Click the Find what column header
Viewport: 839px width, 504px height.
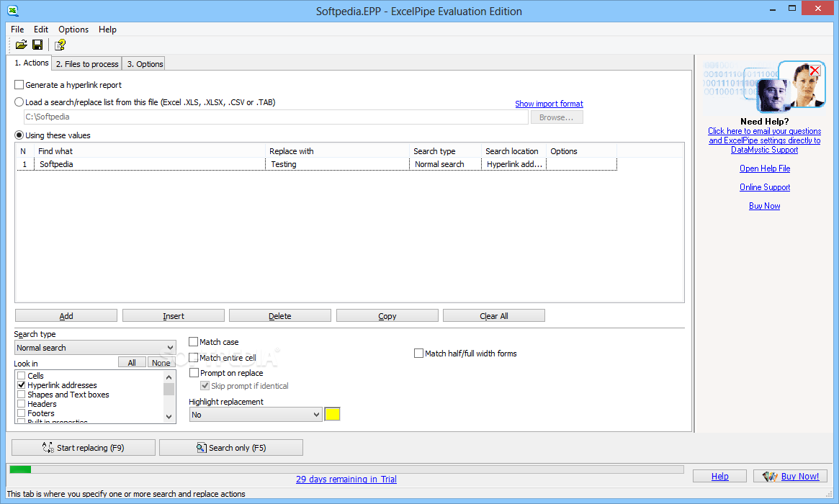(x=150, y=151)
